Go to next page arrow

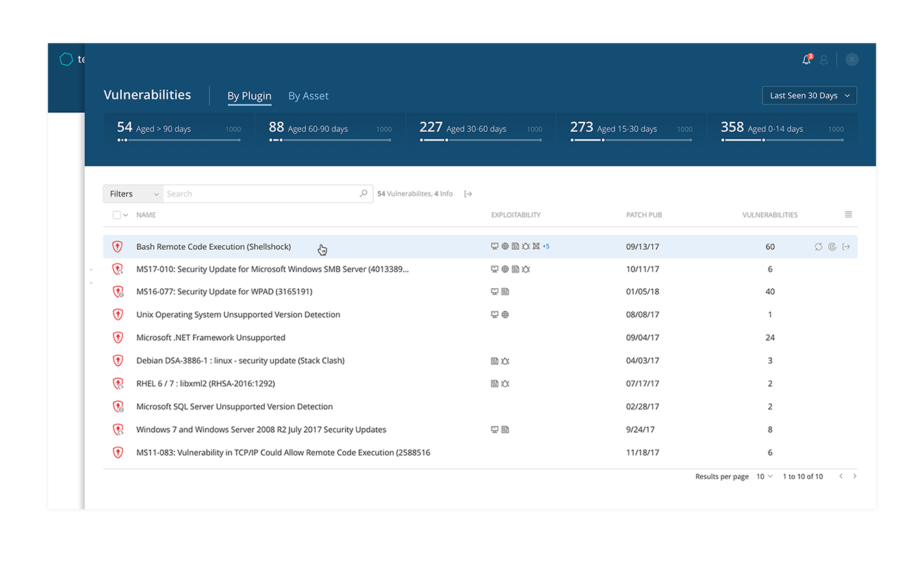(x=855, y=476)
